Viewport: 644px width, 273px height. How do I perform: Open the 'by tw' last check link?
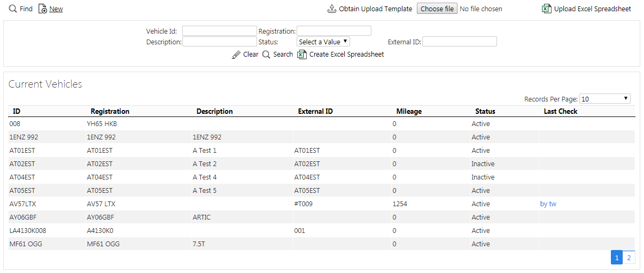coord(548,204)
